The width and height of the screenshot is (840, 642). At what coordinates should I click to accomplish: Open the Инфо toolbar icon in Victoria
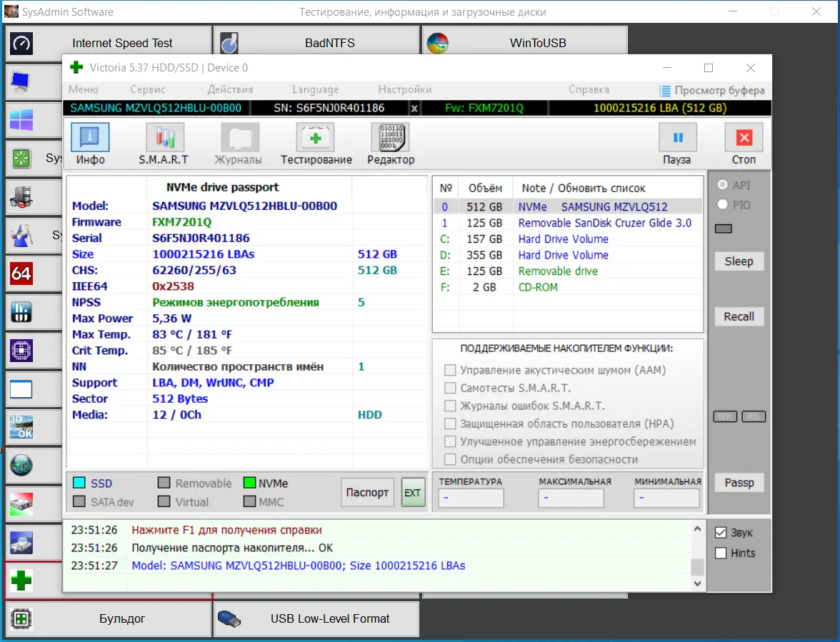(x=90, y=137)
